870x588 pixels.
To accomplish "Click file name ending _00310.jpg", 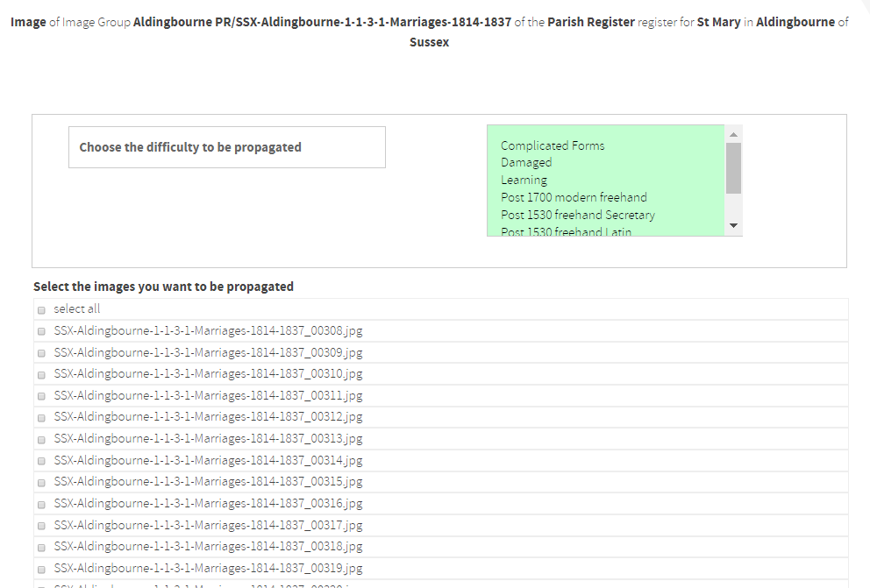I will pos(208,374).
